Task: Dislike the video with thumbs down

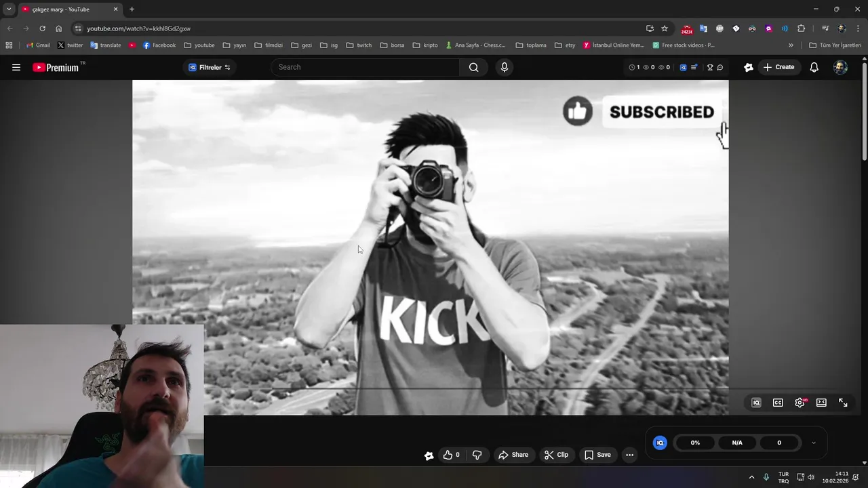Action: [477, 455]
